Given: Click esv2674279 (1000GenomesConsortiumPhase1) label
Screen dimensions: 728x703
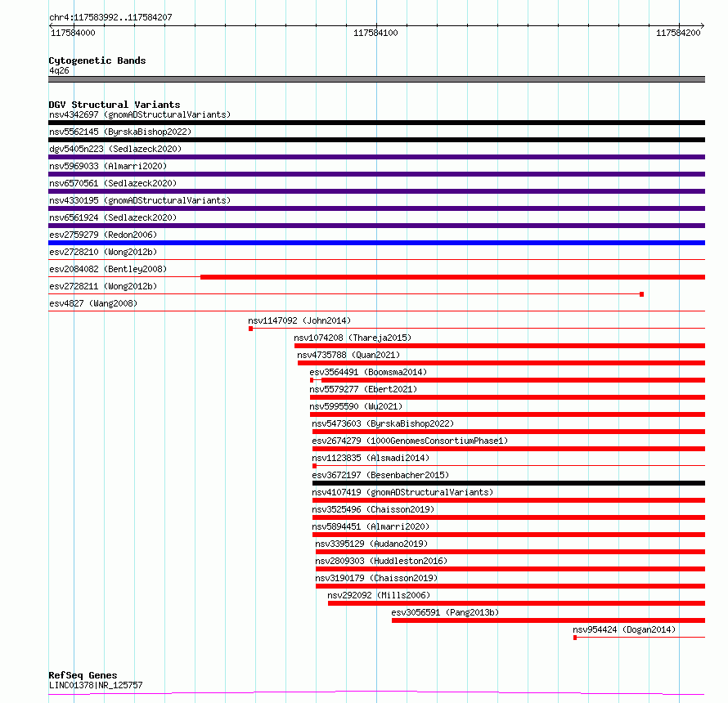Looking at the screenshot, I should coord(410,441).
